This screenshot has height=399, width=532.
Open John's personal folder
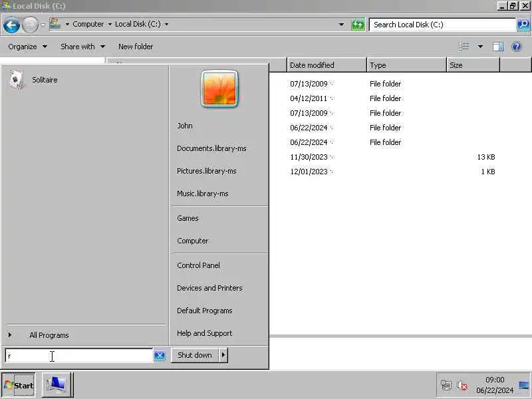point(185,126)
